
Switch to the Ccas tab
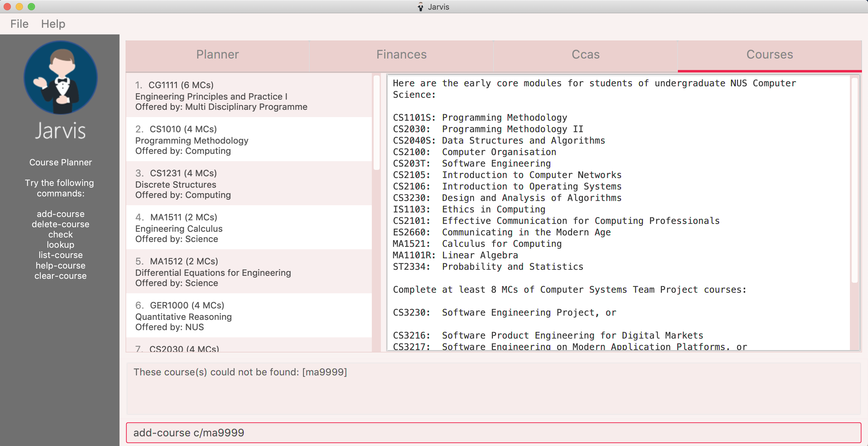pyautogui.click(x=585, y=55)
